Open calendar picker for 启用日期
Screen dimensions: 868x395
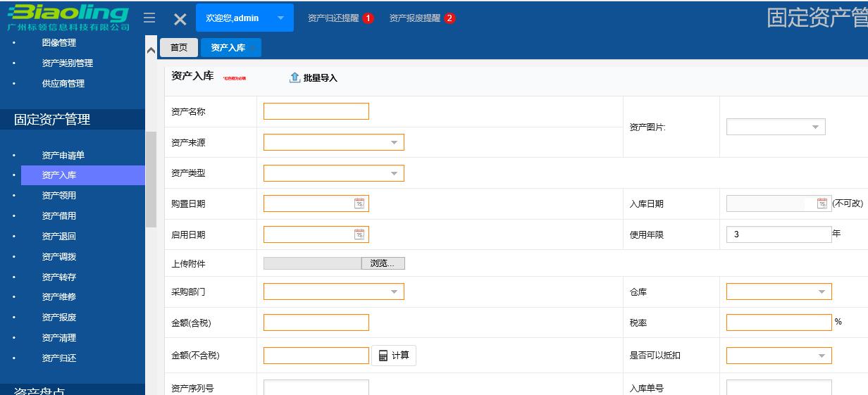coord(359,234)
